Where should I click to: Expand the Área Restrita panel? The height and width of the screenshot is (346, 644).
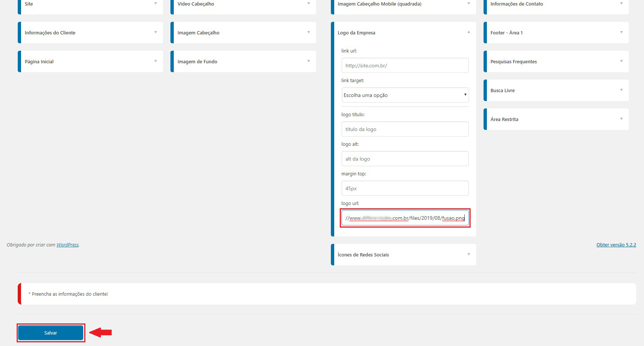click(x=621, y=119)
